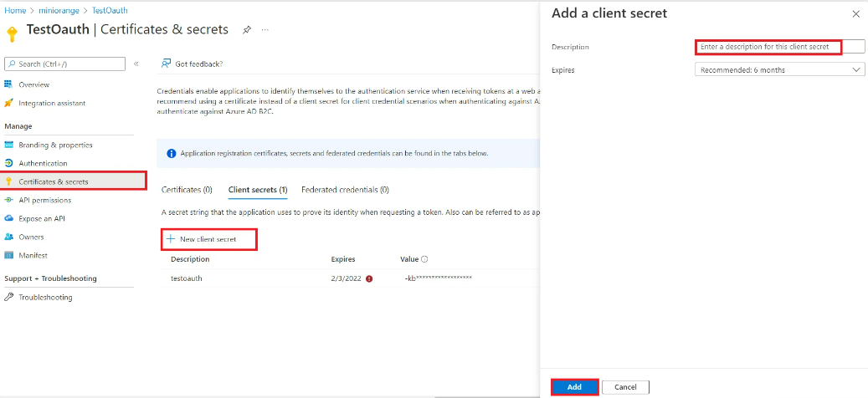Image resolution: width=868 pixels, height=398 pixels.
Task: Click the Branding & properties icon
Action: coord(8,145)
